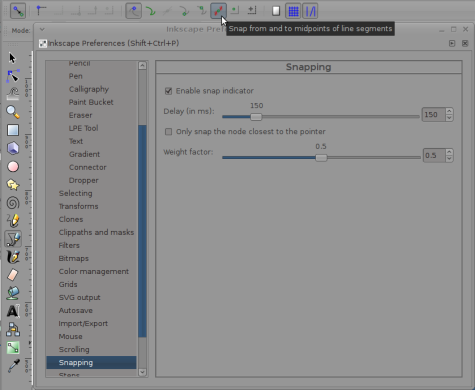Select the Gradient tool icon

coord(13,348)
